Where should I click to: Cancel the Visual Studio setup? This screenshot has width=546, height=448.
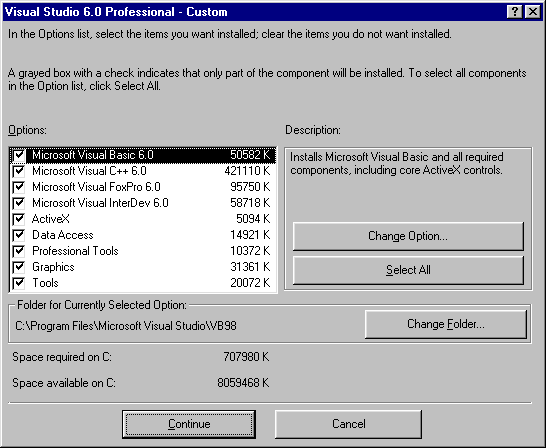click(x=348, y=424)
